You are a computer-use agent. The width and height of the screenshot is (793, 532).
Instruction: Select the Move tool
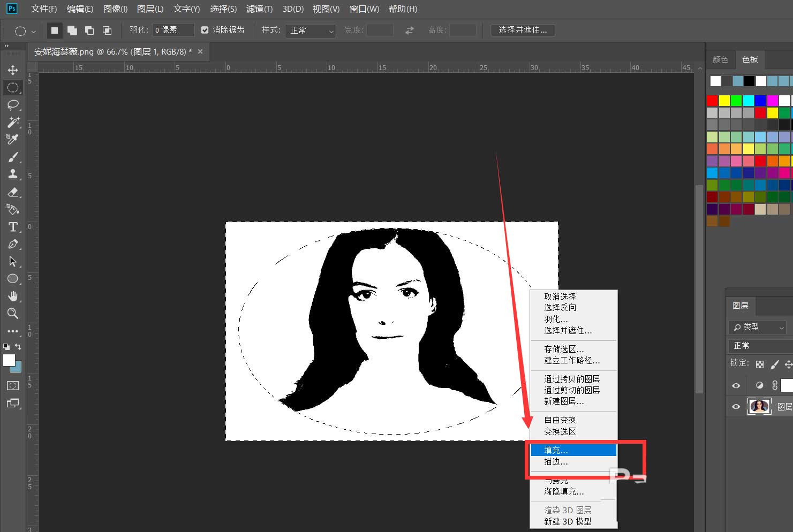(13, 70)
